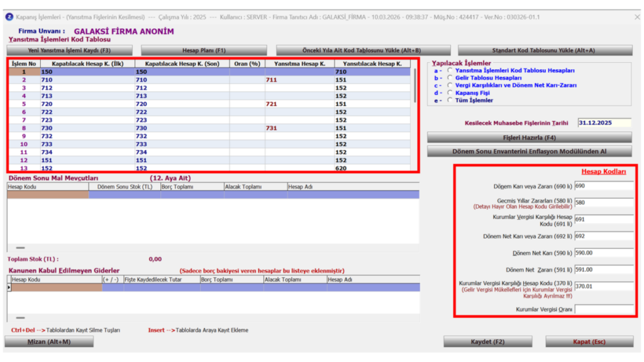
Task: Load Standart Kod Tablosunu Yükle (Alt+A)
Action: coord(545,50)
